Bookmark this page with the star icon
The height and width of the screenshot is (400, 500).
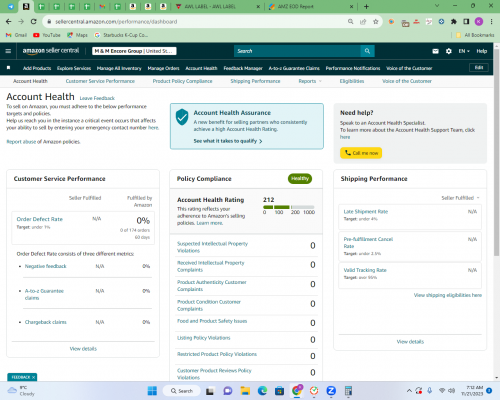376,22
